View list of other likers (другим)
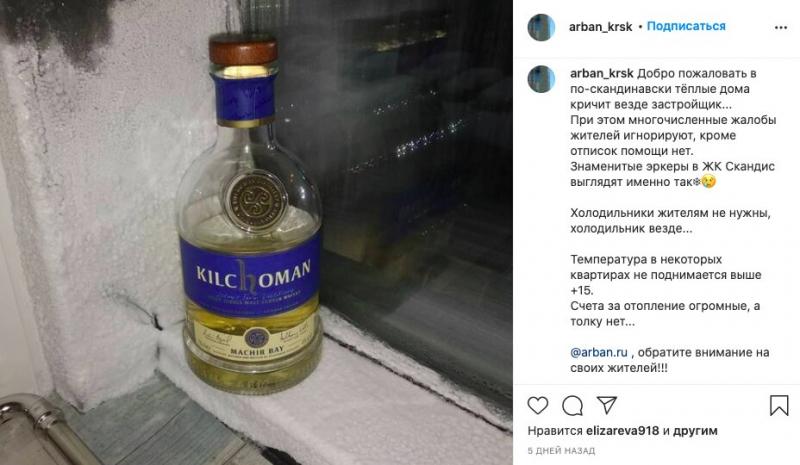The image size is (800, 465). pyautogui.click(x=695, y=431)
